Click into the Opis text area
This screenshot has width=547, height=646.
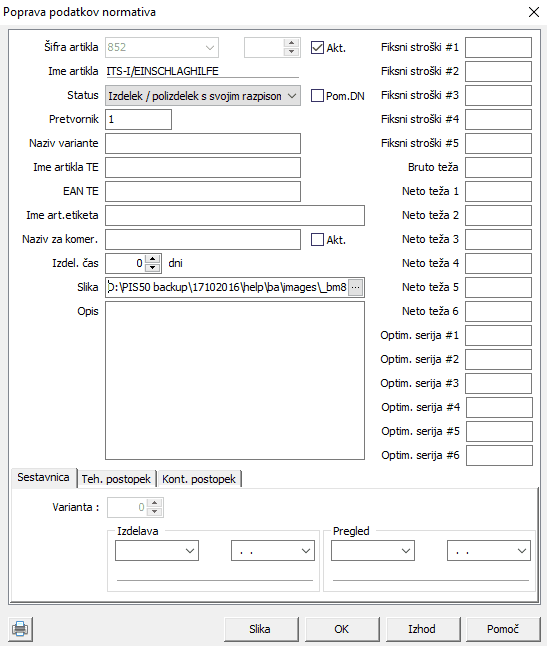pos(235,380)
